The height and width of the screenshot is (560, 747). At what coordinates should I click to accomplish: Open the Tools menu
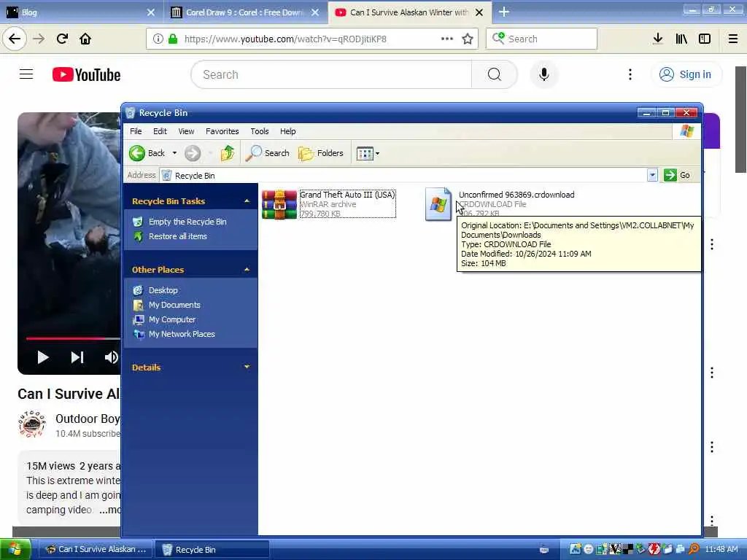(260, 131)
